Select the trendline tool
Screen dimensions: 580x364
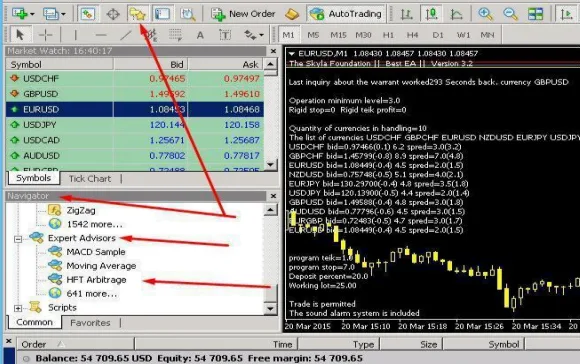coord(126,35)
